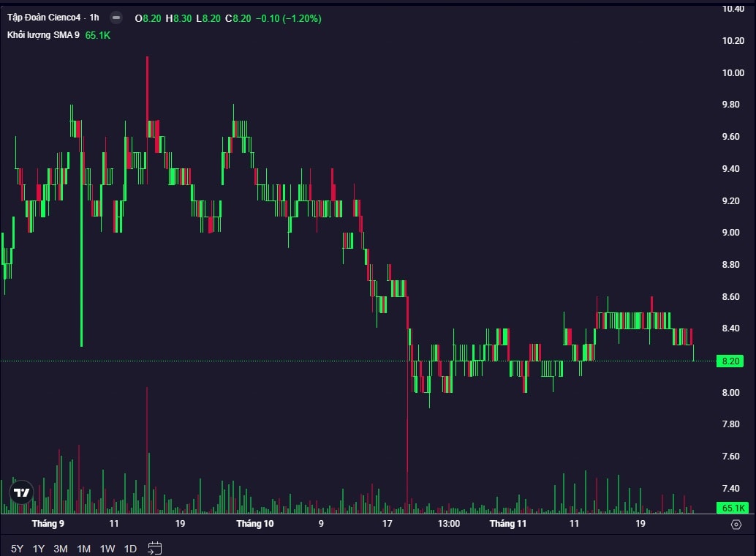Switch to 3M time range

61,549
